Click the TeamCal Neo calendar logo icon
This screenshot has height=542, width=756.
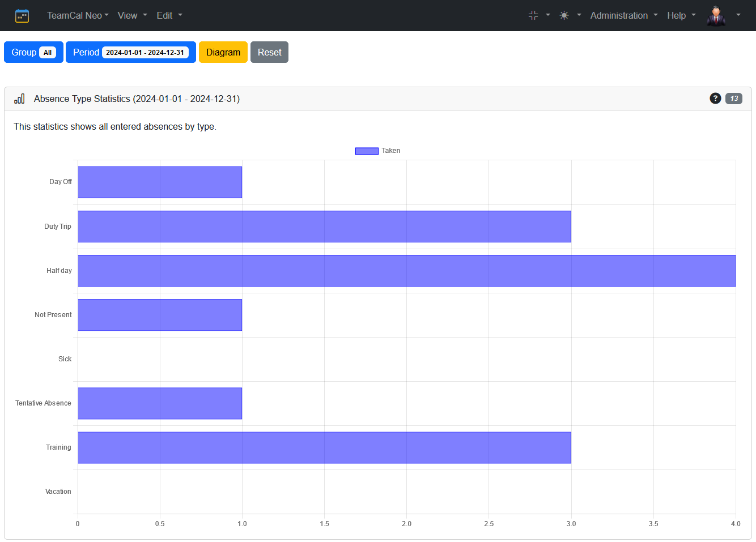click(x=22, y=15)
